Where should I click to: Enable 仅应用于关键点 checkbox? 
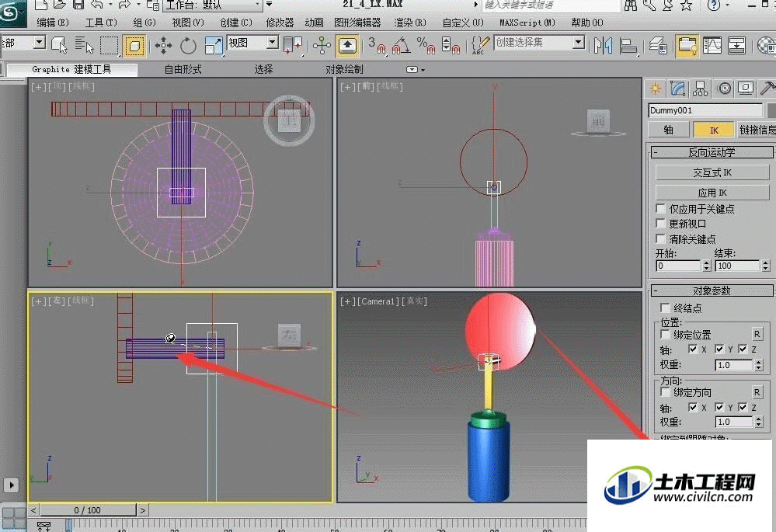[x=660, y=208]
